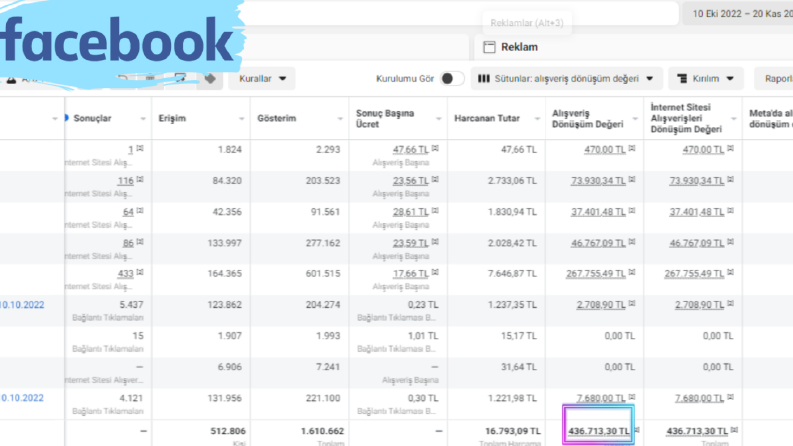Click info icon beside last-column total 436.713,30 TL
This screenshot has width=793, height=446.
(x=734, y=430)
